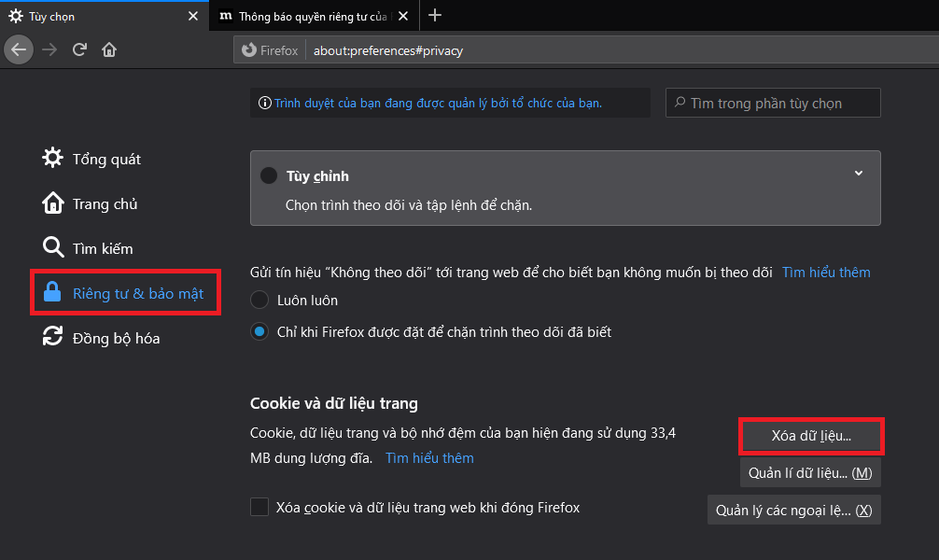Viewport: 939px width, 560px height.
Task: Open Tìm kiếm via magnifier icon
Action: point(52,247)
